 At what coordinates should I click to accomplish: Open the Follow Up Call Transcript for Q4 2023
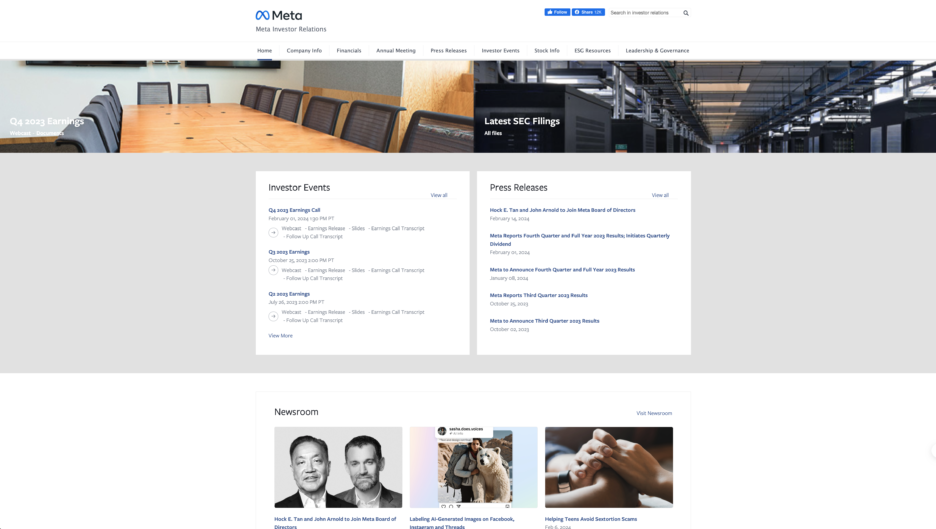point(314,236)
